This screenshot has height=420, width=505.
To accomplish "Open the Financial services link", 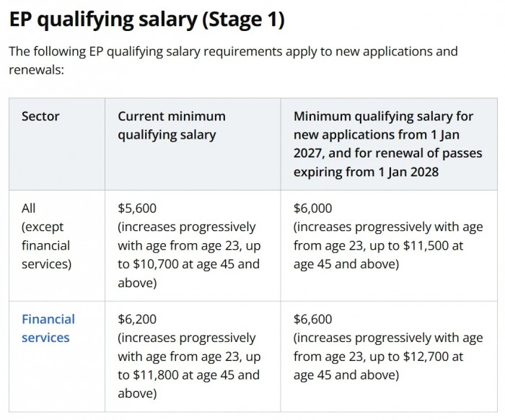I will point(48,328).
